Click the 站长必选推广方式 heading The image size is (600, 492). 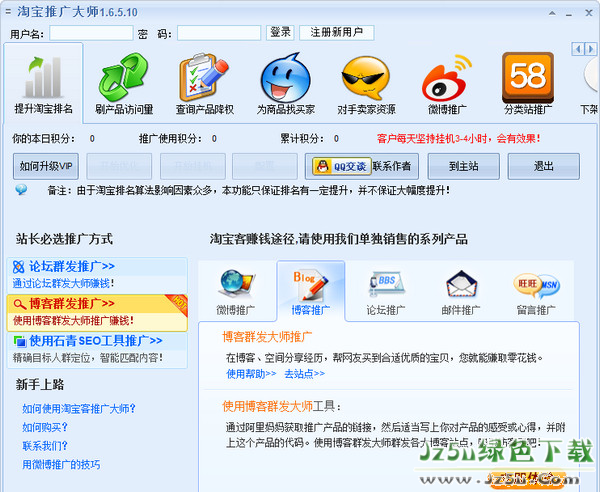(x=64, y=239)
